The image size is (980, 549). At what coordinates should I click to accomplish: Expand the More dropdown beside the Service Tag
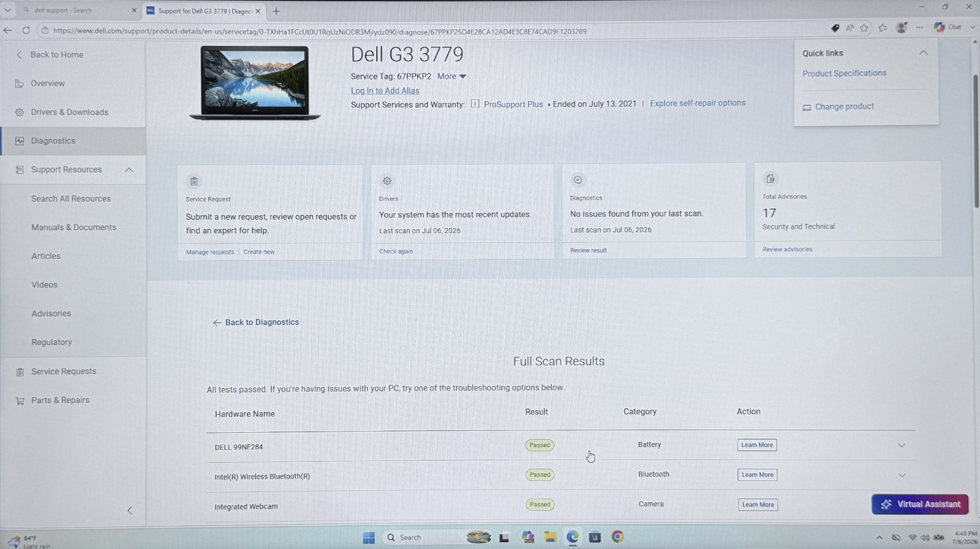[451, 77]
